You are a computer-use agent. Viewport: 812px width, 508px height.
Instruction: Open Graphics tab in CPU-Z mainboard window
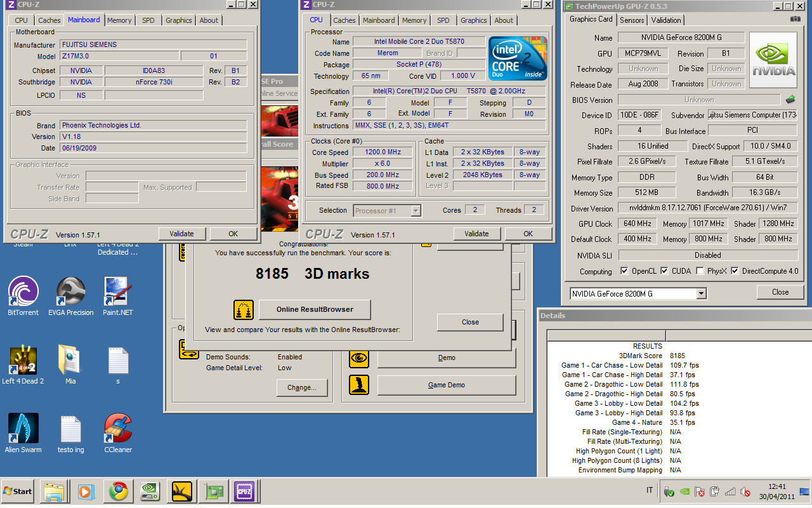179,20
